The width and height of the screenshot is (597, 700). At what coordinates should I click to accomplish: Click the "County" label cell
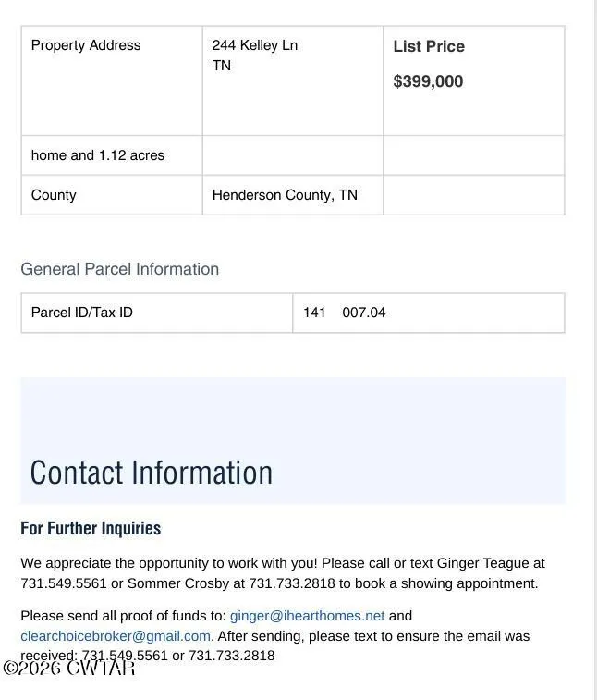tap(54, 195)
